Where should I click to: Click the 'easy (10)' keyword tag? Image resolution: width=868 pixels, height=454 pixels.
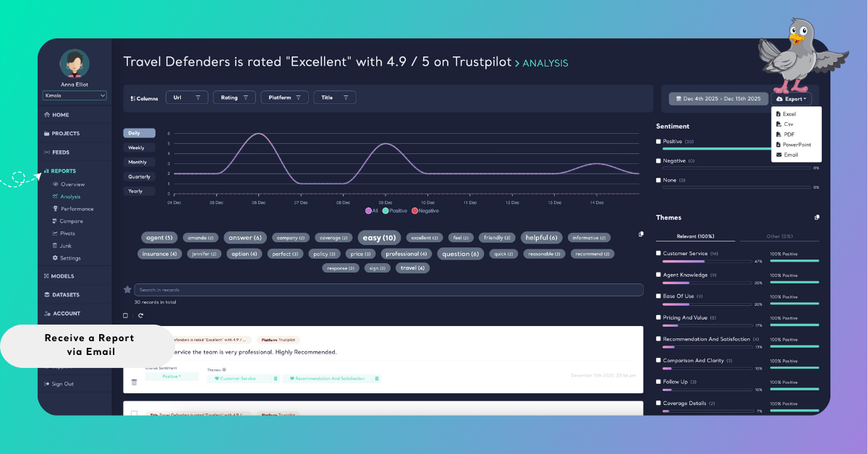[x=379, y=238]
